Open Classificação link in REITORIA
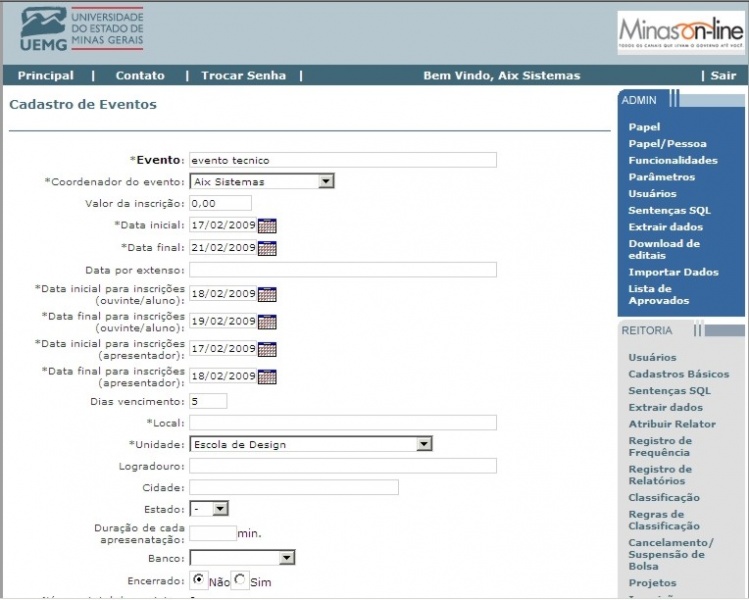Viewport: 749px width, 600px height. tap(664, 497)
